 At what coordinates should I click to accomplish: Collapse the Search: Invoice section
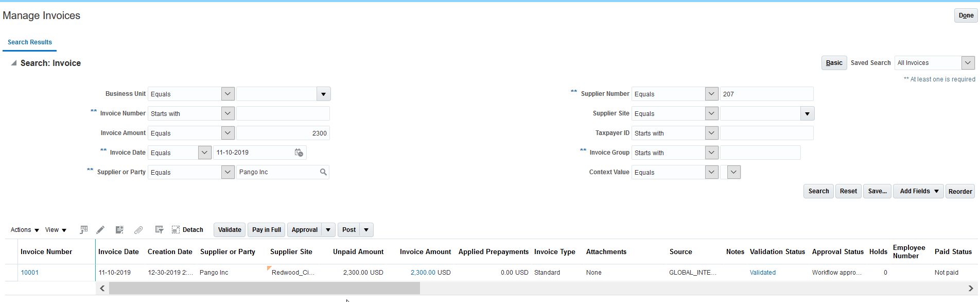point(14,63)
